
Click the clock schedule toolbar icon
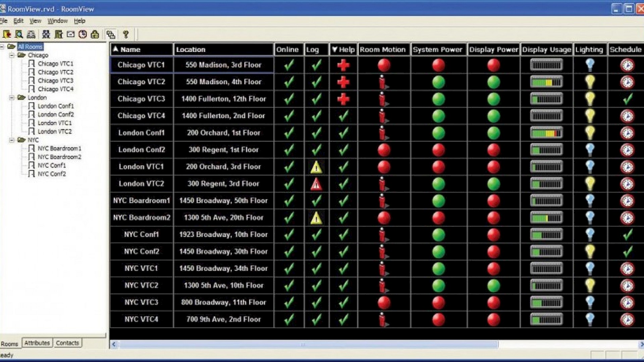pyautogui.click(x=83, y=34)
